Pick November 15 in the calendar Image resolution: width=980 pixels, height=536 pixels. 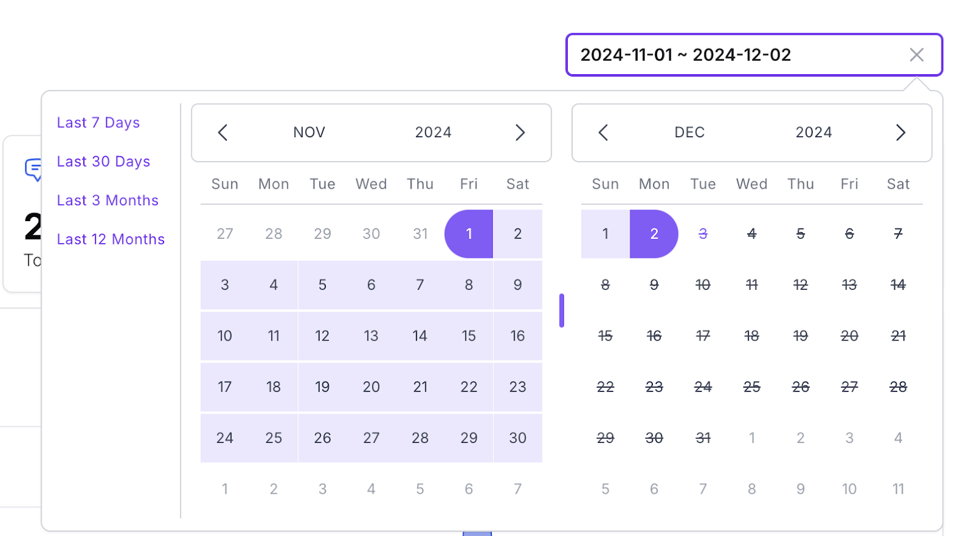pyautogui.click(x=469, y=336)
